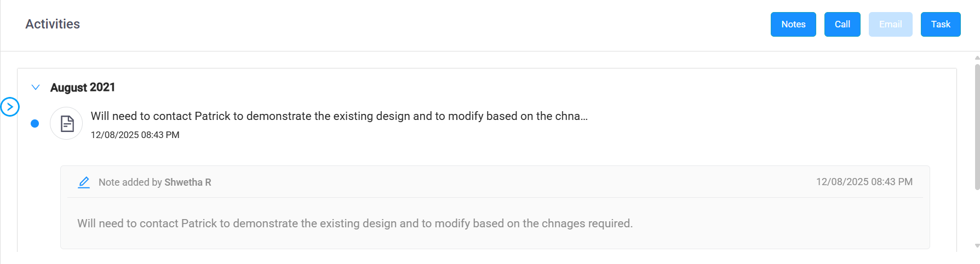
Task: Collapse the August 2021 section chevron
Action: (x=36, y=87)
